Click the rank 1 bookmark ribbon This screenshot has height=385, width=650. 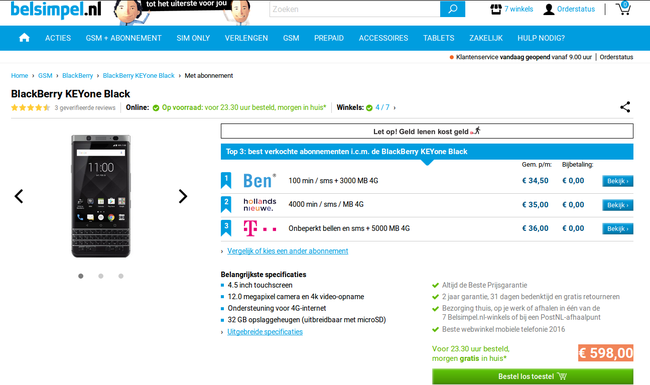[226, 180]
